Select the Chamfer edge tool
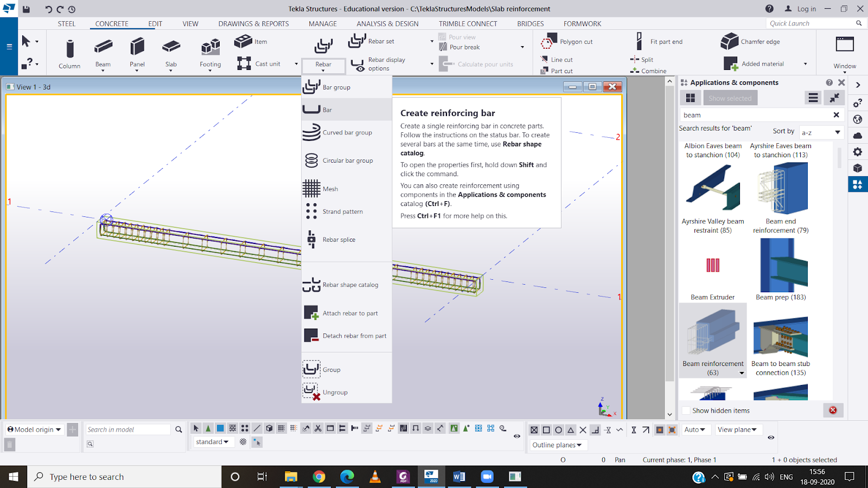The width and height of the screenshot is (868, 488). [x=750, y=42]
